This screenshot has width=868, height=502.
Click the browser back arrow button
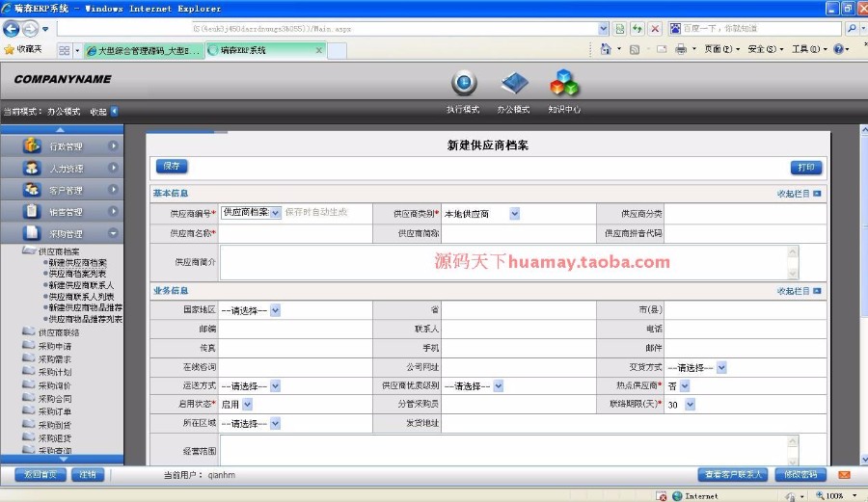pyautogui.click(x=11, y=28)
